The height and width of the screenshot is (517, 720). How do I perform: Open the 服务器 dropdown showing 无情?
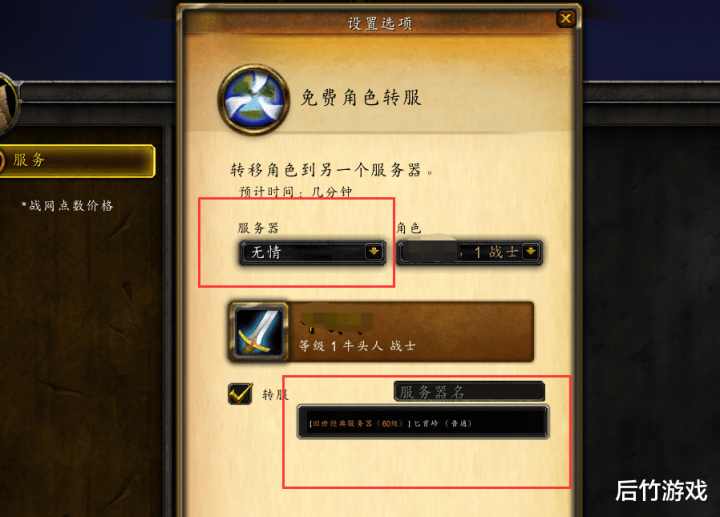312,252
